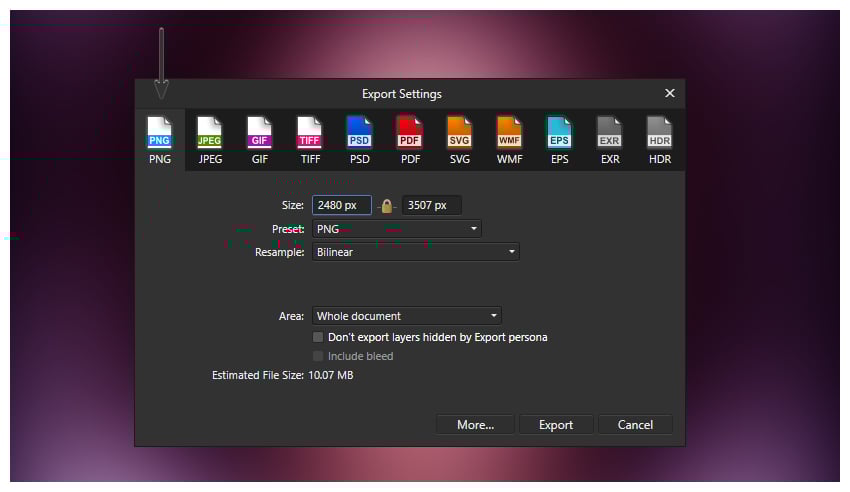This screenshot has height=492, width=850.
Task: Choose EPS export format
Action: 559,140
